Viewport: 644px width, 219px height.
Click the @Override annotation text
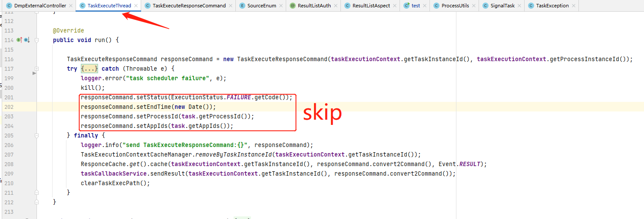click(69, 30)
